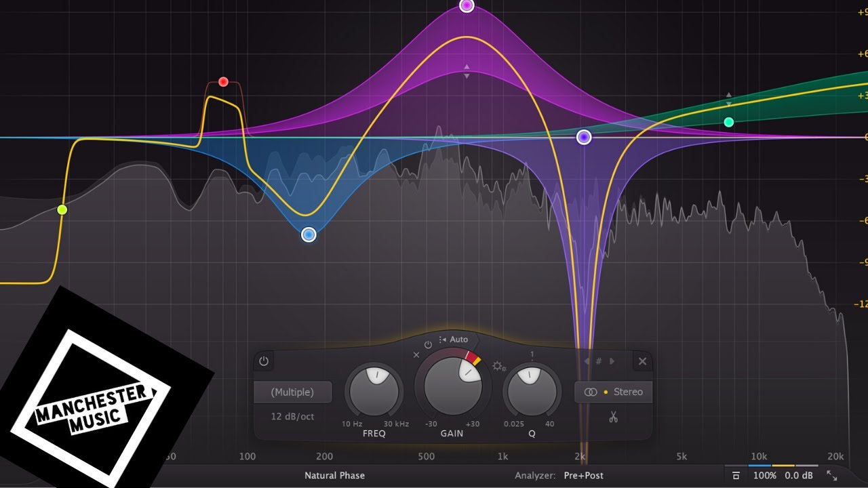The image size is (868, 488).
Task: Click the 0.0 dB output gain value
Action: [x=798, y=476]
